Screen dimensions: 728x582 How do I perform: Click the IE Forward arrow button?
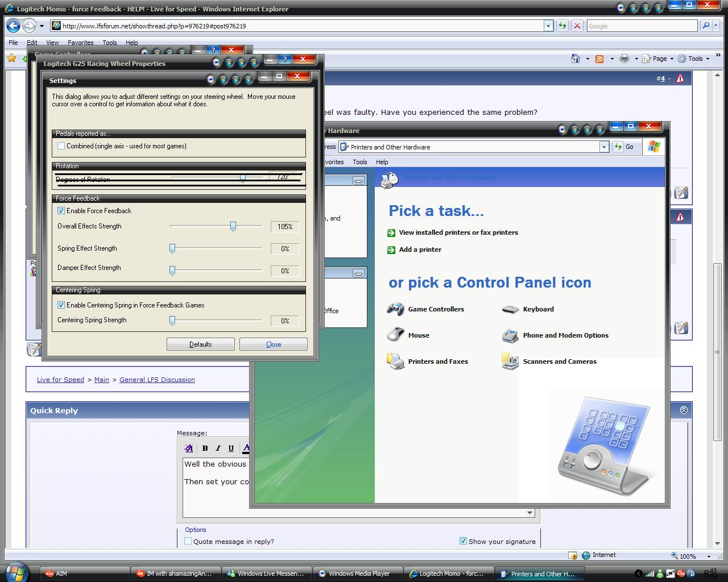point(29,26)
